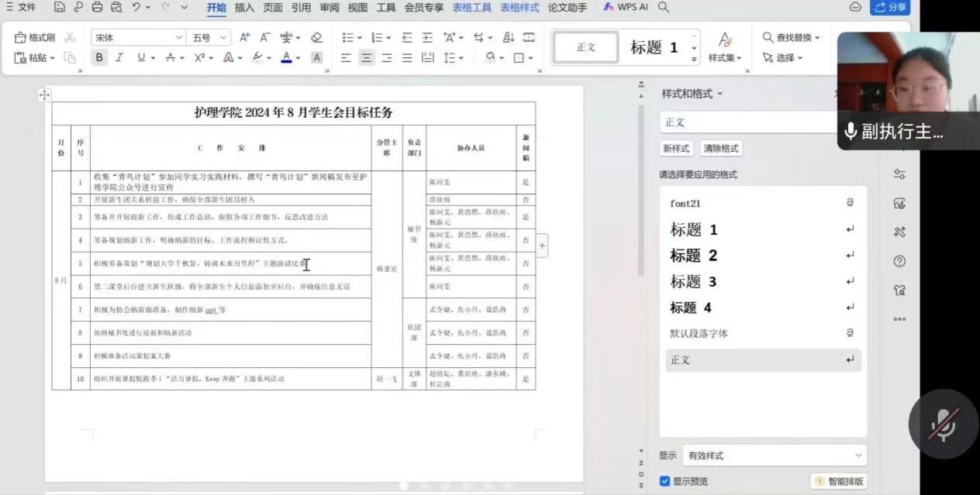Toggle Italic formatting
This screenshot has width=980, height=495.
[119, 57]
